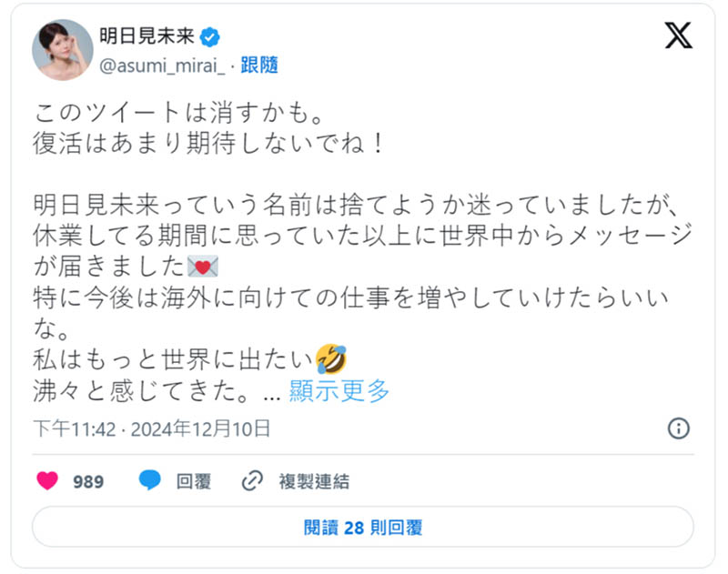This screenshot has height=574, width=728.
Task: Open the tweet info circle icon
Action: tap(679, 428)
